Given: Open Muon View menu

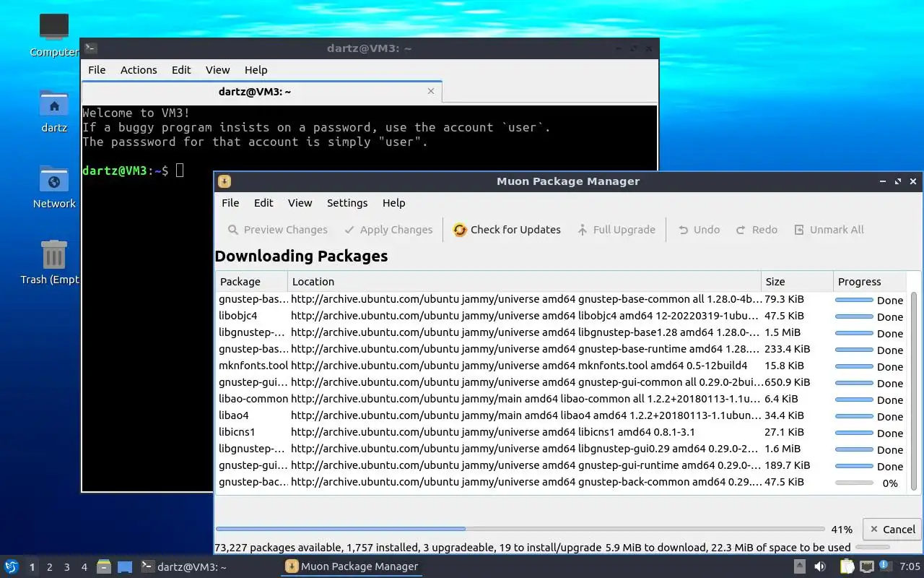Looking at the screenshot, I should click(x=300, y=203).
